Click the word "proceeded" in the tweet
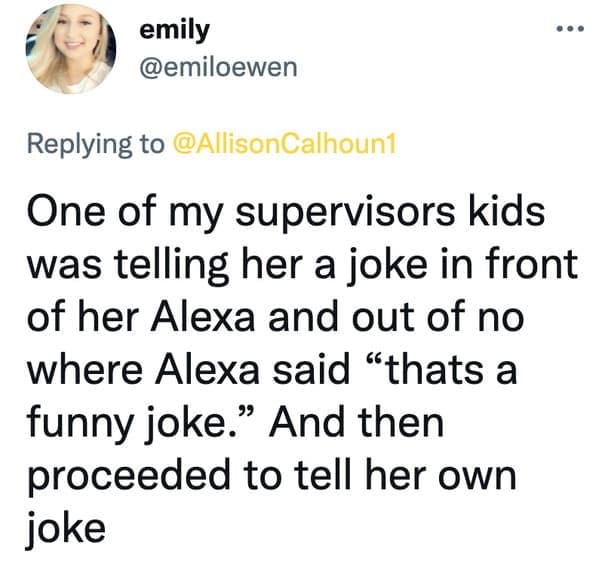Image resolution: width=599 pixels, height=564 pixels. [130, 478]
